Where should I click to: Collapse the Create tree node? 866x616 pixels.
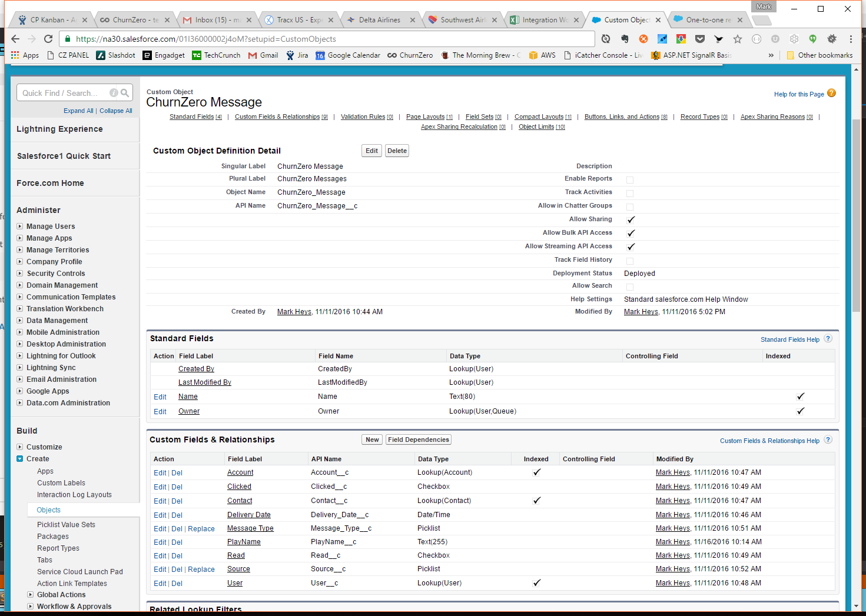[x=20, y=458]
